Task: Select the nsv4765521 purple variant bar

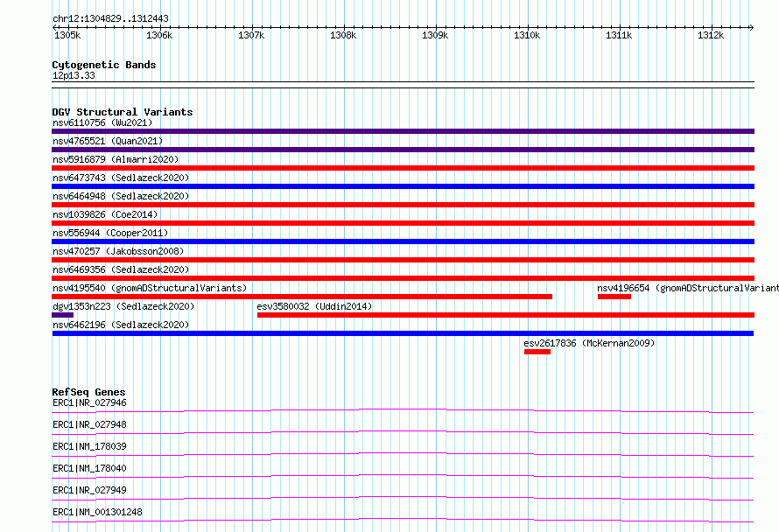Action: pos(403,150)
